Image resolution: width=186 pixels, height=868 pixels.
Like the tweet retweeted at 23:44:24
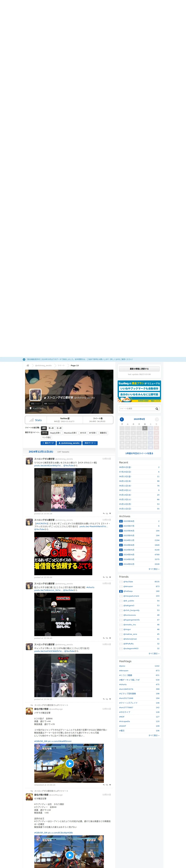tap(110, 785)
